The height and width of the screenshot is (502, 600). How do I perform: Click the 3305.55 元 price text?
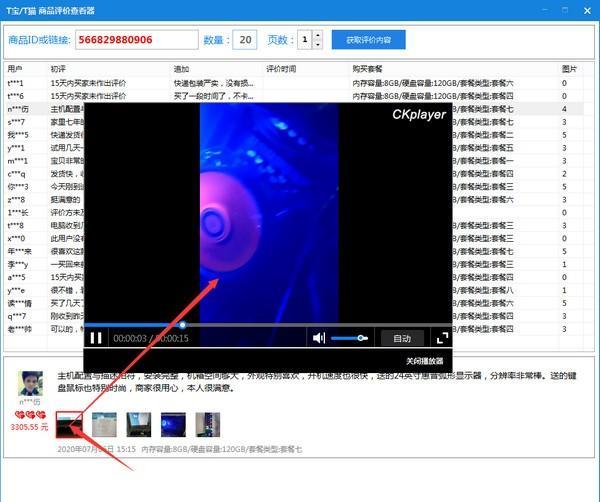tap(29, 427)
